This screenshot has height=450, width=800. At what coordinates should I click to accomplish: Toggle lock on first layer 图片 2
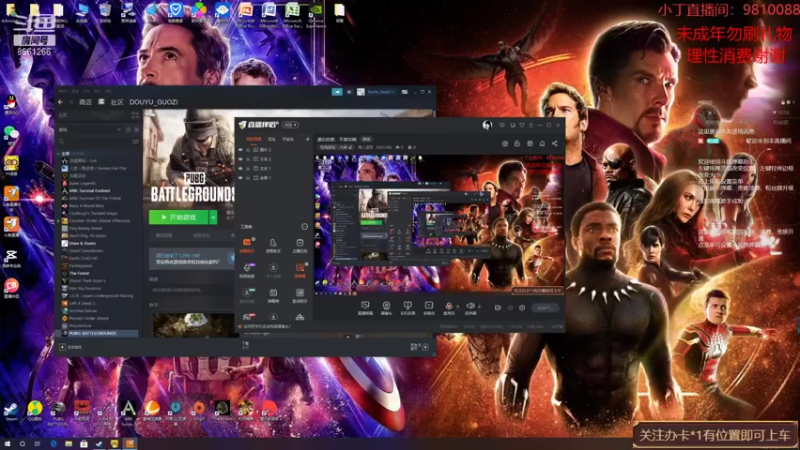click(248, 150)
